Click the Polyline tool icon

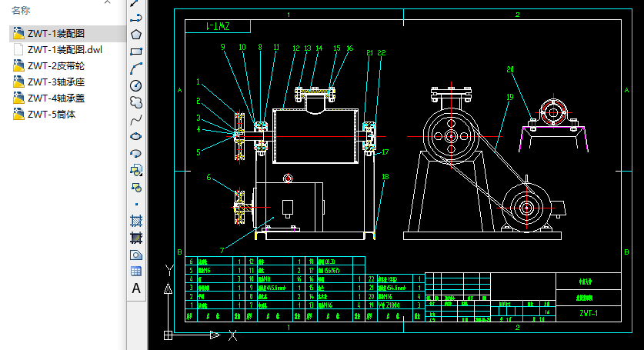(136, 18)
